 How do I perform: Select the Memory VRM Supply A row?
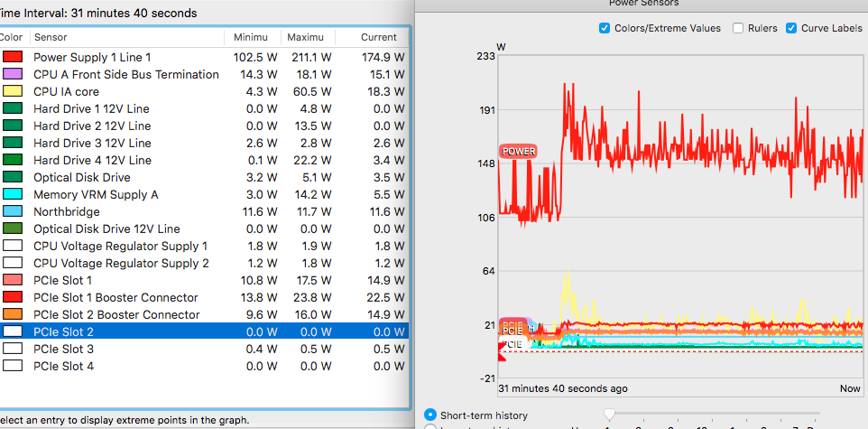point(204,194)
